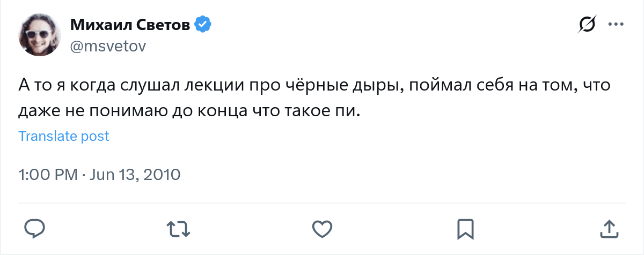Click the blue verified badge
The image size is (644, 255).
(202, 24)
